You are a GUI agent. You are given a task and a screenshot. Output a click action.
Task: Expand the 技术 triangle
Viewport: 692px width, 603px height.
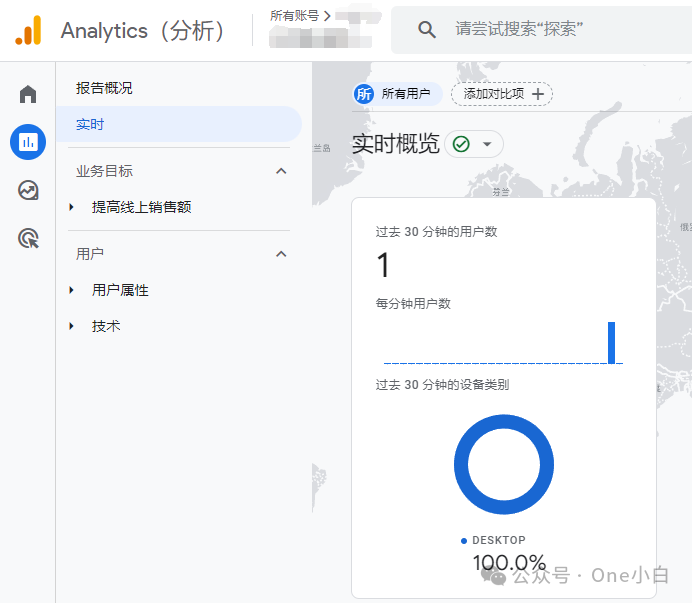pos(71,326)
